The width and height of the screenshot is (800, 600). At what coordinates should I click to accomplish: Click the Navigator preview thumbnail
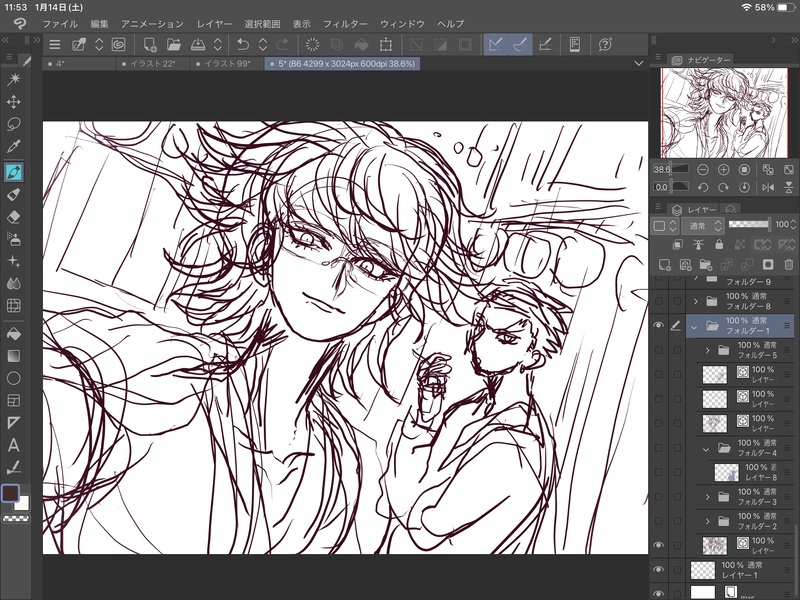(x=726, y=113)
